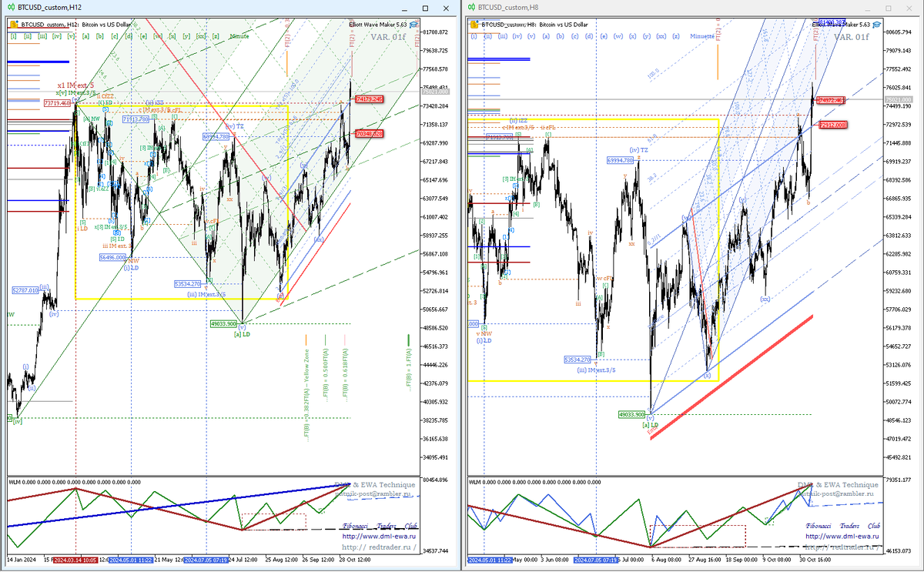This screenshot has height=572, width=924.
Task: Select the [z] wave label in H12 header
Action: [x=216, y=36]
